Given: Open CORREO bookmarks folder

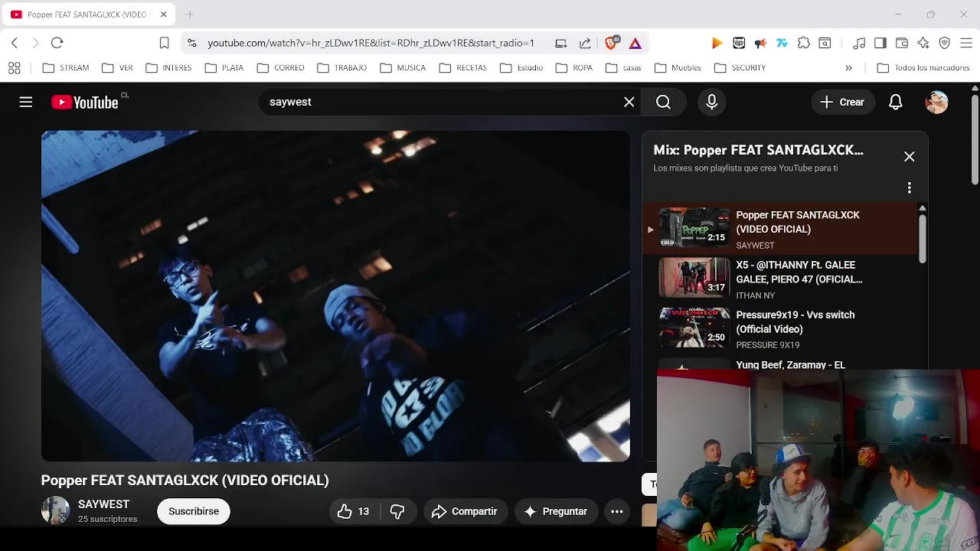Looking at the screenshot, I should (281, 68).
